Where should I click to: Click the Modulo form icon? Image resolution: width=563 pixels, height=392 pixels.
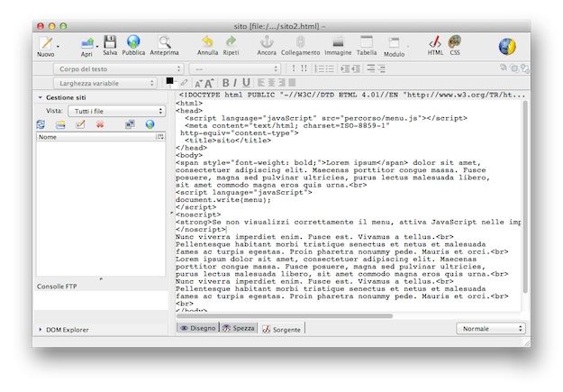(394, 42)
